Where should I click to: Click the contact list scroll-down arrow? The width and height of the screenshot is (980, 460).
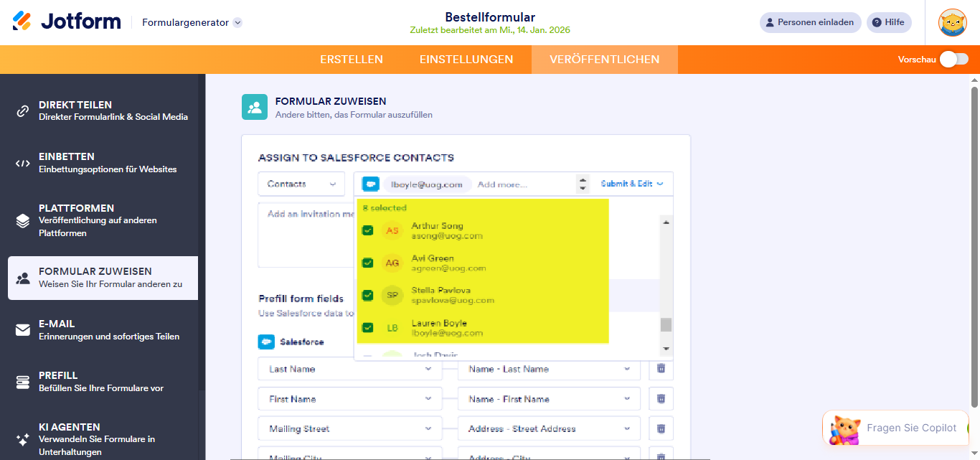[666, 349]
